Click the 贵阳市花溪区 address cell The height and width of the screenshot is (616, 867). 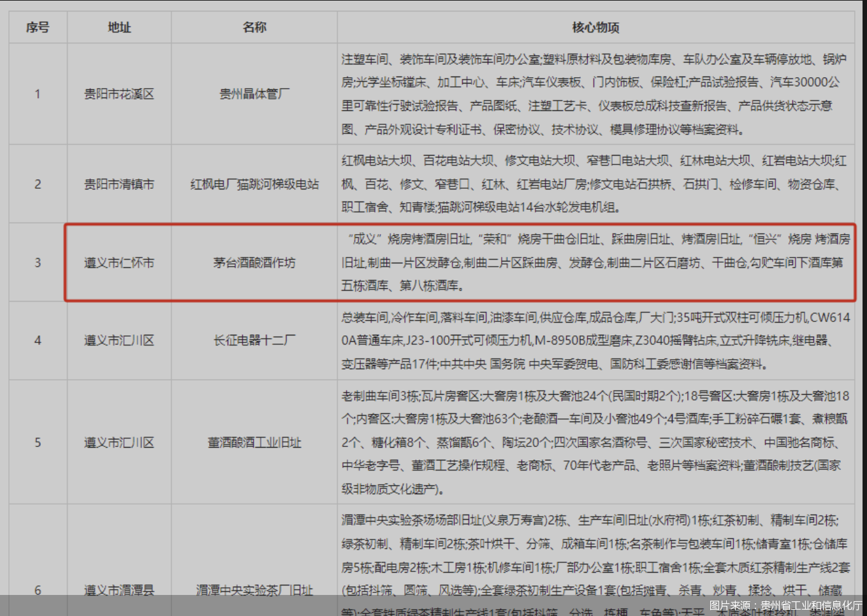point(119,93)
